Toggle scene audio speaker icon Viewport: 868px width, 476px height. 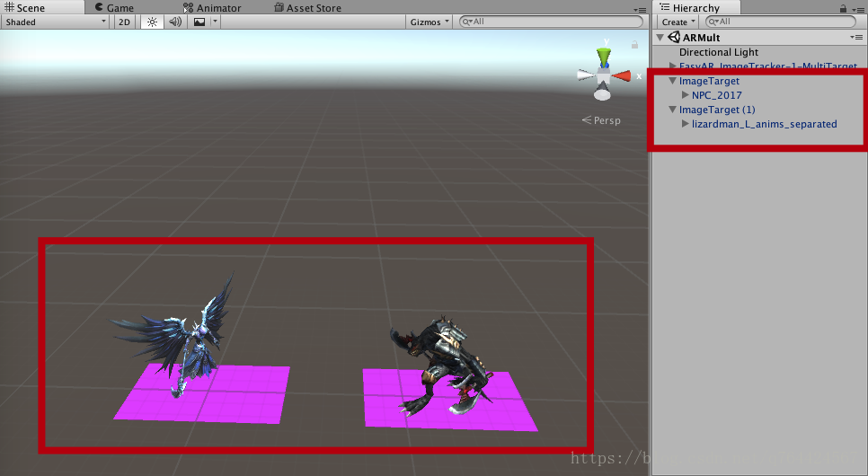click(175, 22)
